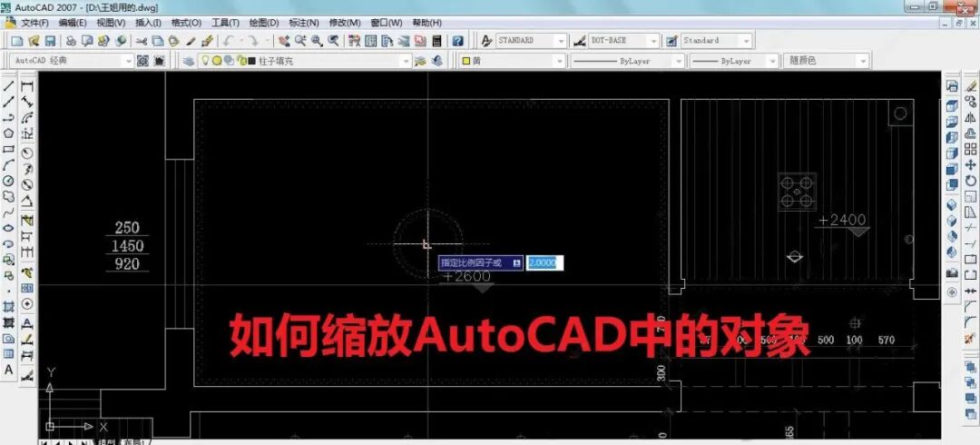Save drawing with the floppy disk icon
This screenshot has height=445, width=980.
(x=50, y=41)
